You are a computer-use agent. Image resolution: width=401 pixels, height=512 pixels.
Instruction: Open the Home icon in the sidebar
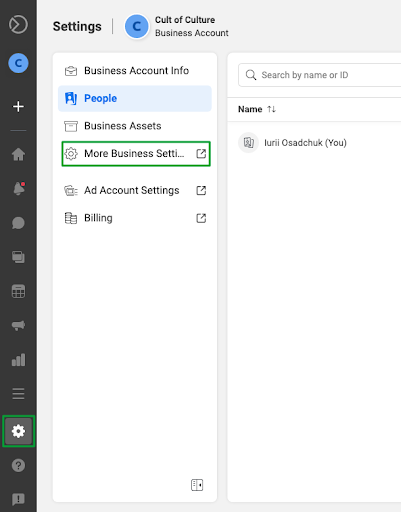click(18, 154)
